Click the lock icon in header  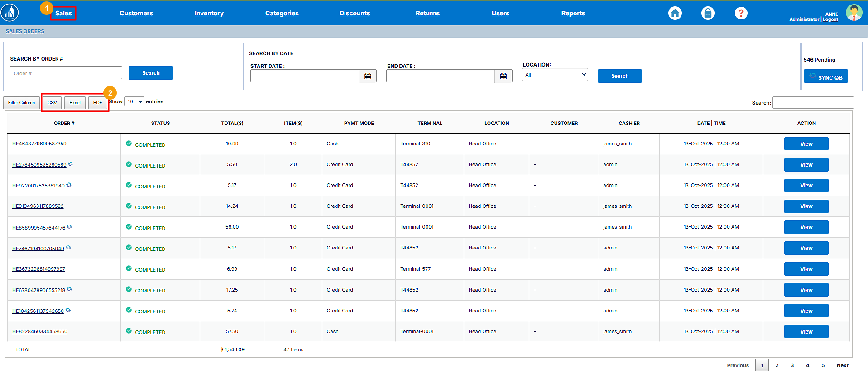click(x=708, y=13)
